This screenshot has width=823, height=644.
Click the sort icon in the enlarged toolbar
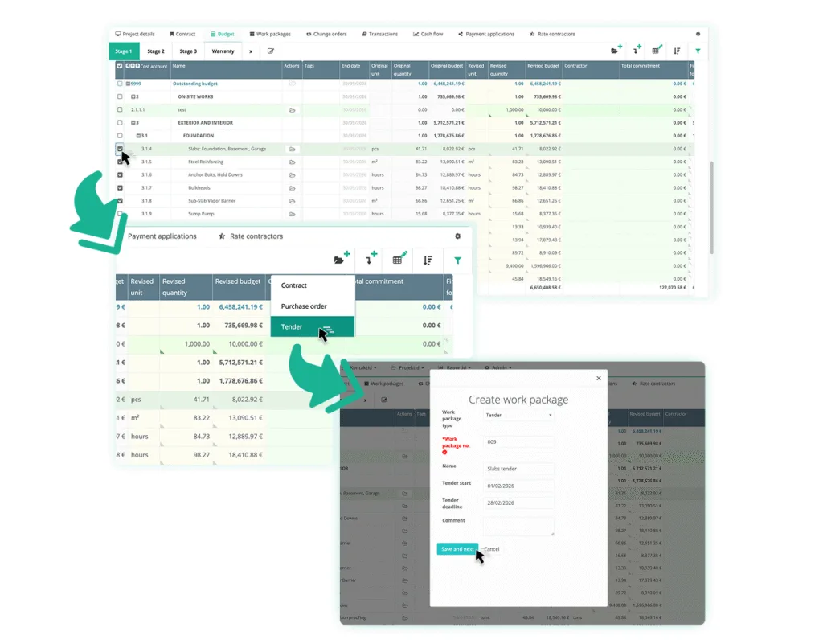coord(428,260)
